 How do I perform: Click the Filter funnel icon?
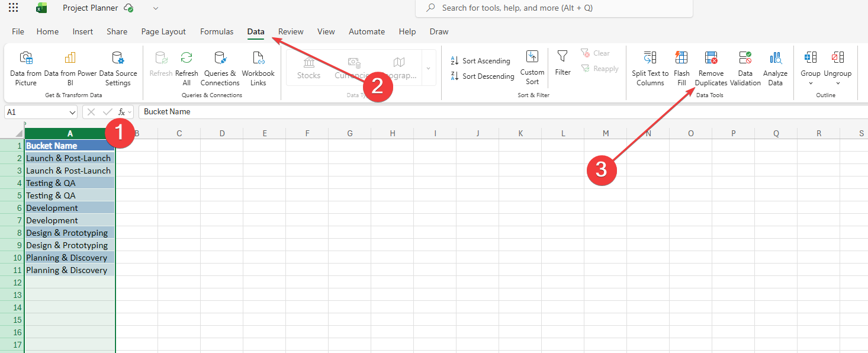[x=562, y=57]
